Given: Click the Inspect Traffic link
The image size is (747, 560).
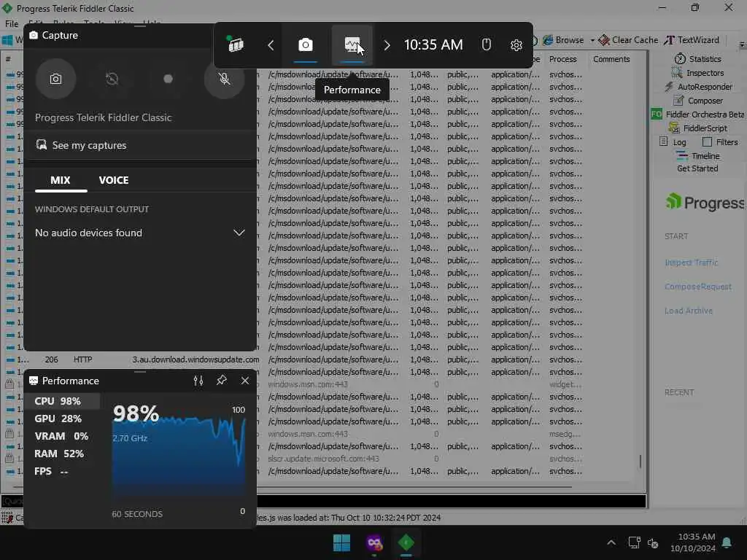Looking at the screenshot, I should click(692, 262).
